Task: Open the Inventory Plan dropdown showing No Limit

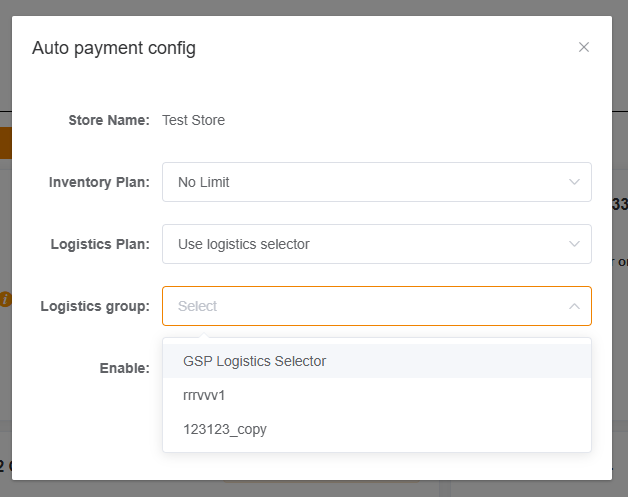Action: tap(360, 182)
